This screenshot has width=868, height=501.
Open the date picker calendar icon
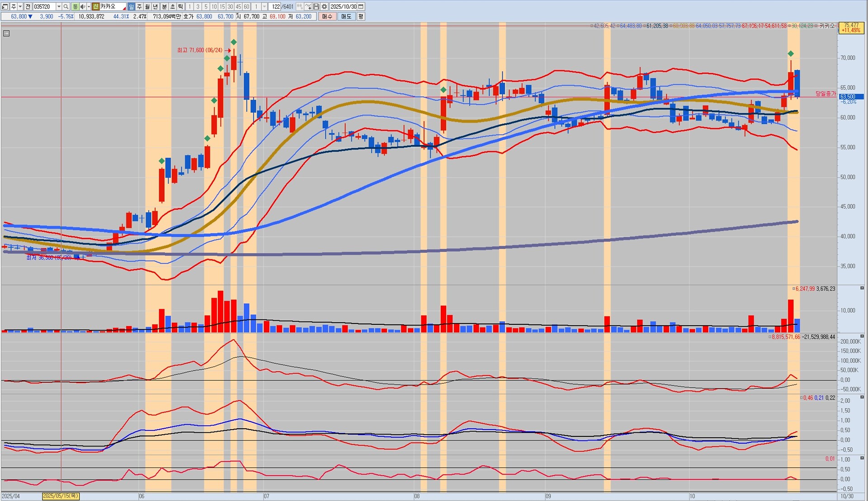361,6
